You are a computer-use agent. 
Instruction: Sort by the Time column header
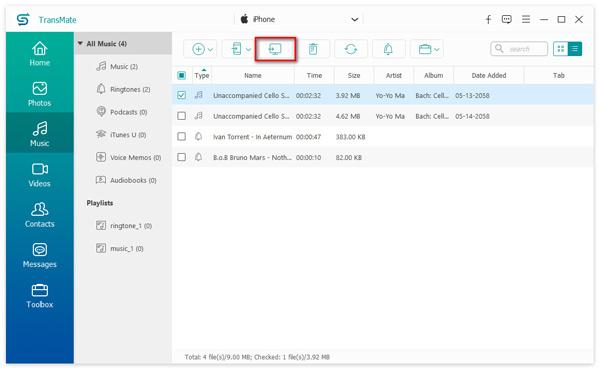coord(314,75)
